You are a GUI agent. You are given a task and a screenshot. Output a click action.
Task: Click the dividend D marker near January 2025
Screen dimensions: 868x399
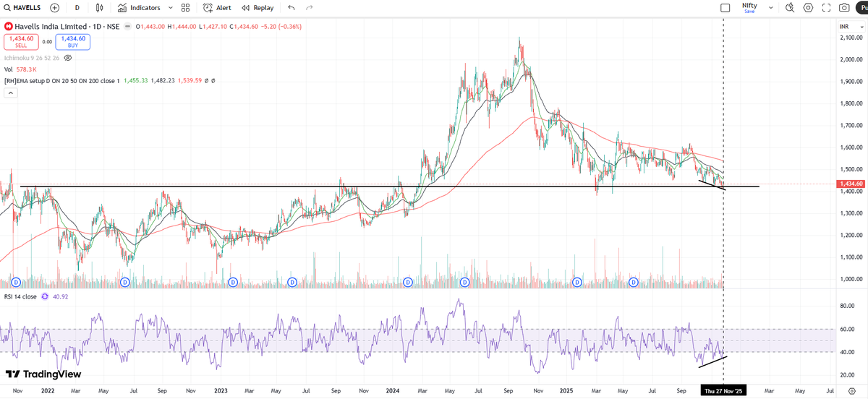pyautogui.click(x=577, y=281)
